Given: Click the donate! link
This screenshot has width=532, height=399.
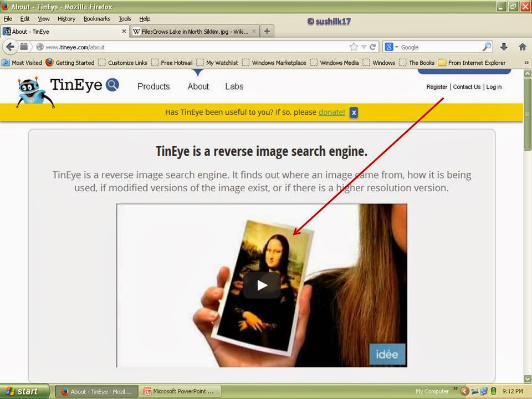Looking at the screenshot, I should tap(331, 112).
